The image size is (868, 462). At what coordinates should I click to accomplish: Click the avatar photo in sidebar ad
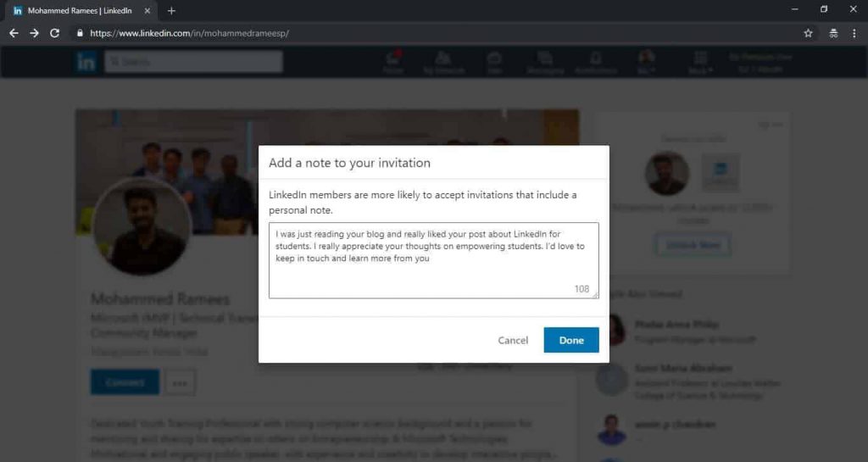[x=667, y=173]
